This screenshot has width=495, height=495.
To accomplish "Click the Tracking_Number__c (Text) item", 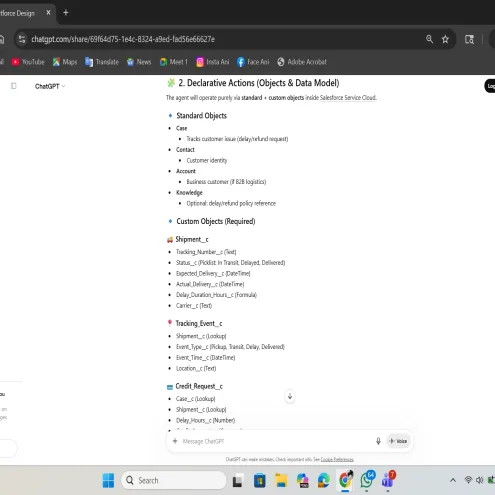I will tap(206, 252).
